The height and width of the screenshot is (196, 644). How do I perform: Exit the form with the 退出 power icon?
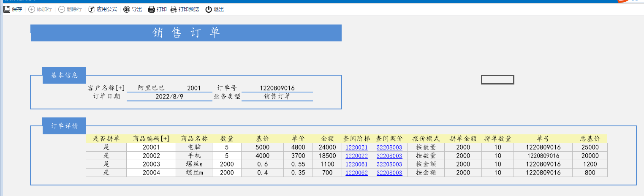point(209,9)
